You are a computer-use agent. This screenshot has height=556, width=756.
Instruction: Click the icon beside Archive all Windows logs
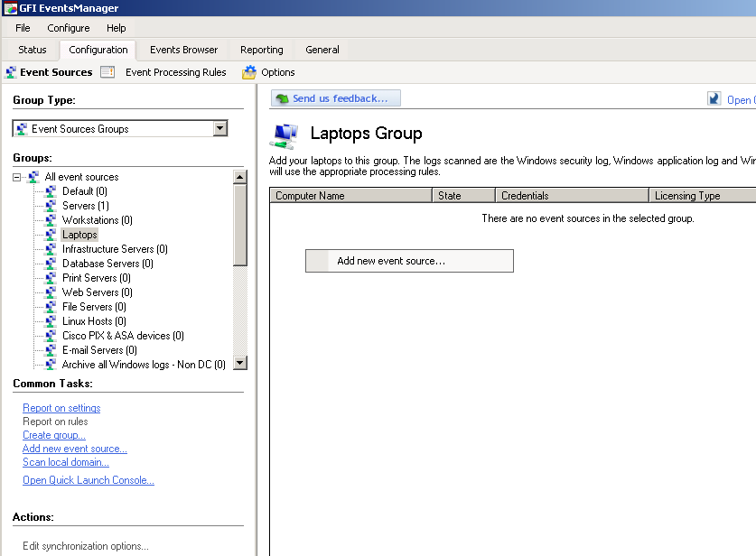coord(51,365)
